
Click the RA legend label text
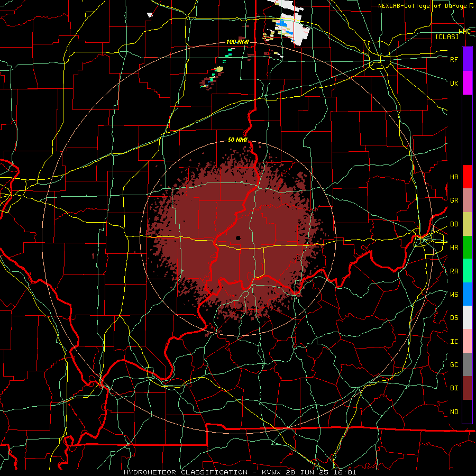click(x=454, y=271)
